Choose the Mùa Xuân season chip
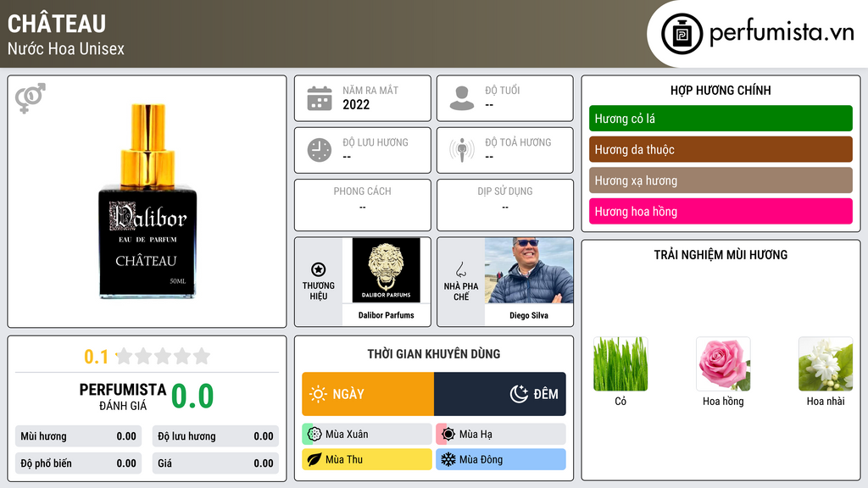Image resolution: width=868 pixels, height=488 pixels. pos(367,435)
